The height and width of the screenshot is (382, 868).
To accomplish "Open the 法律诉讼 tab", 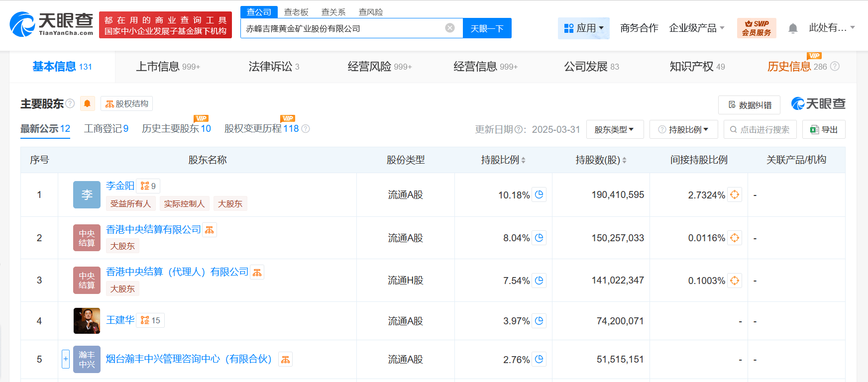I will (274, 67).
